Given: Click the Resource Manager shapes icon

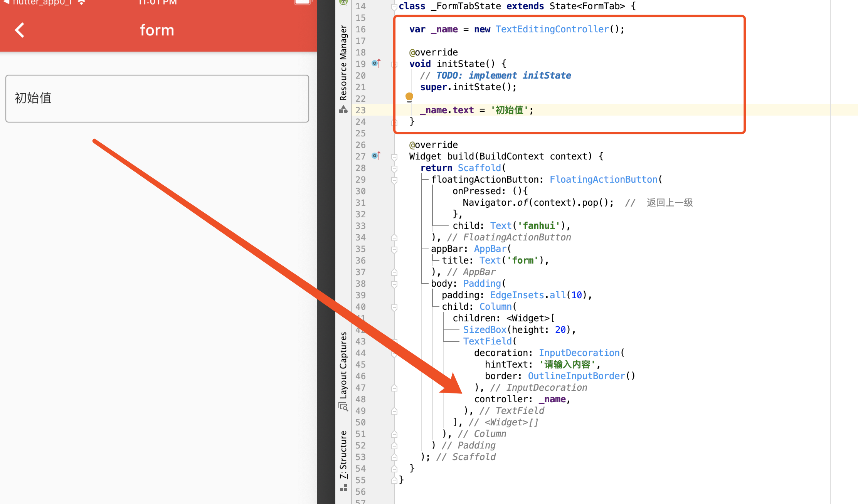Looking at the screenshot, I should point(343,110).
